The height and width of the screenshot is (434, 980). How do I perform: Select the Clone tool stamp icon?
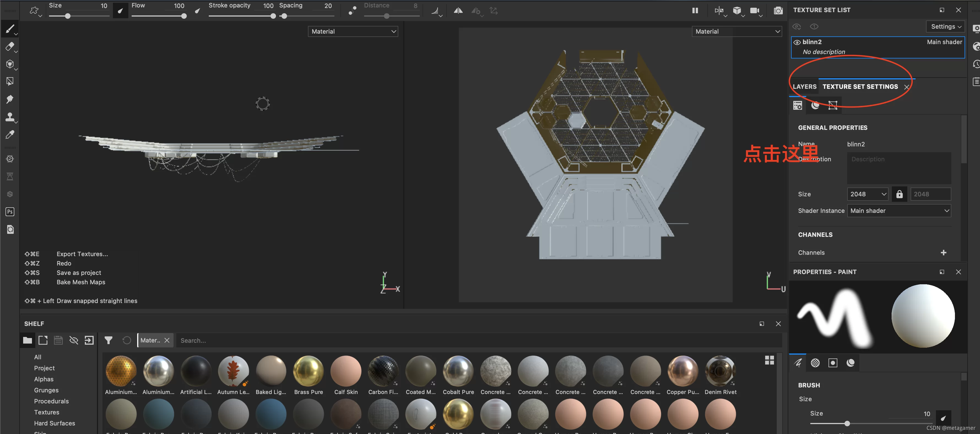(10, 117)
